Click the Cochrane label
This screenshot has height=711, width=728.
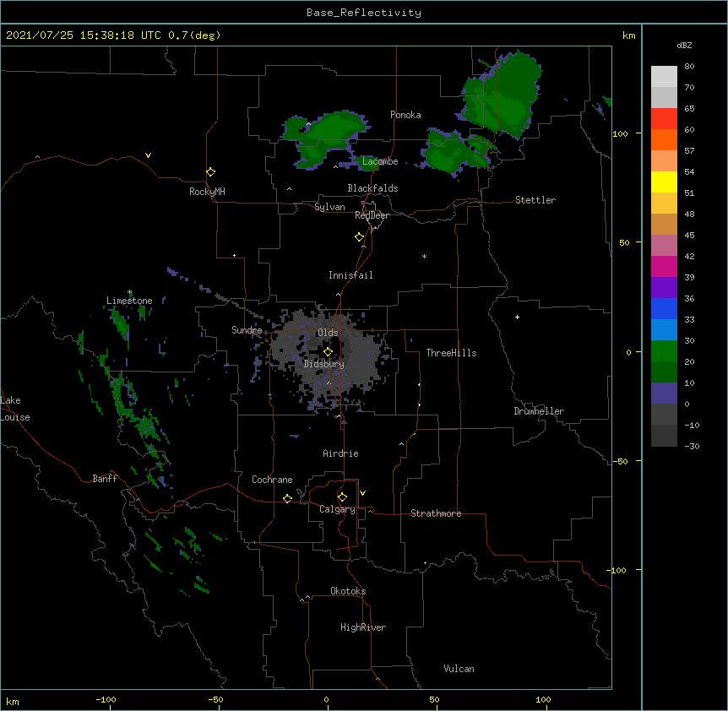[272, 480]
